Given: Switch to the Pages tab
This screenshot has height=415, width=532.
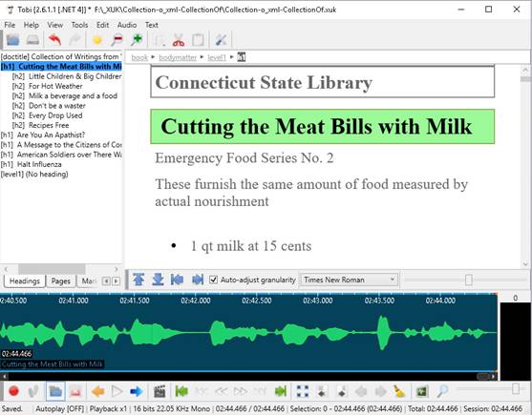Looking at the screenshot, I should tap(61, 281).
